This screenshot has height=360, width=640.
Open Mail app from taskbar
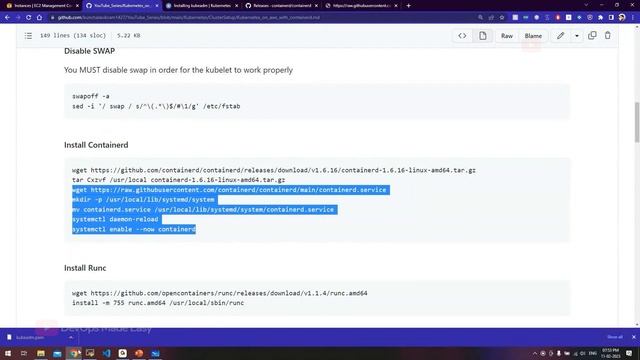(x=57, y=353)
